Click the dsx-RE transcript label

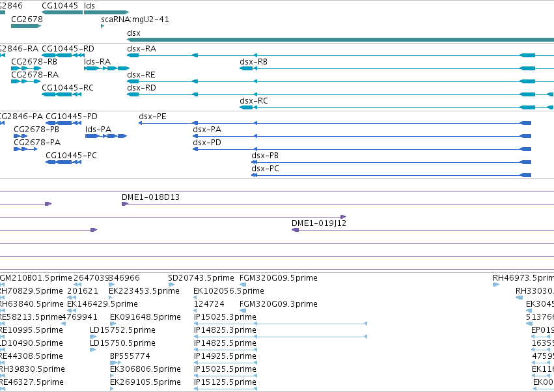tap(141, 75)
